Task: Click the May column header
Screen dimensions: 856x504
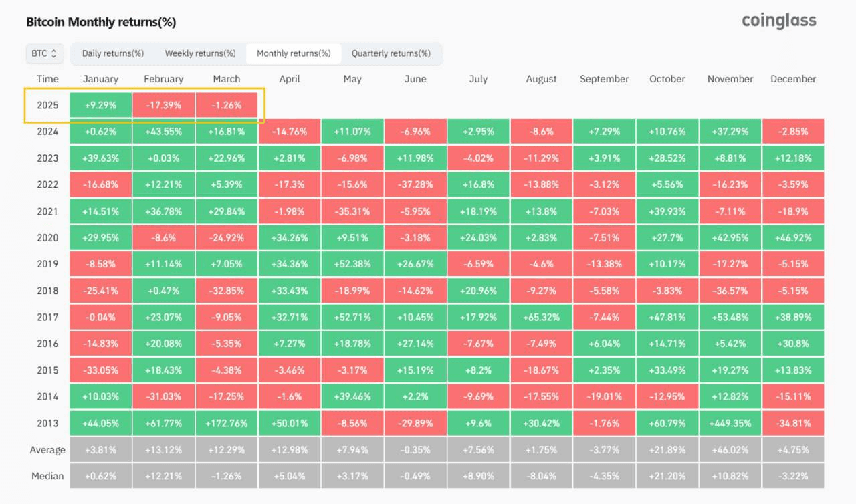Action: 352,79
